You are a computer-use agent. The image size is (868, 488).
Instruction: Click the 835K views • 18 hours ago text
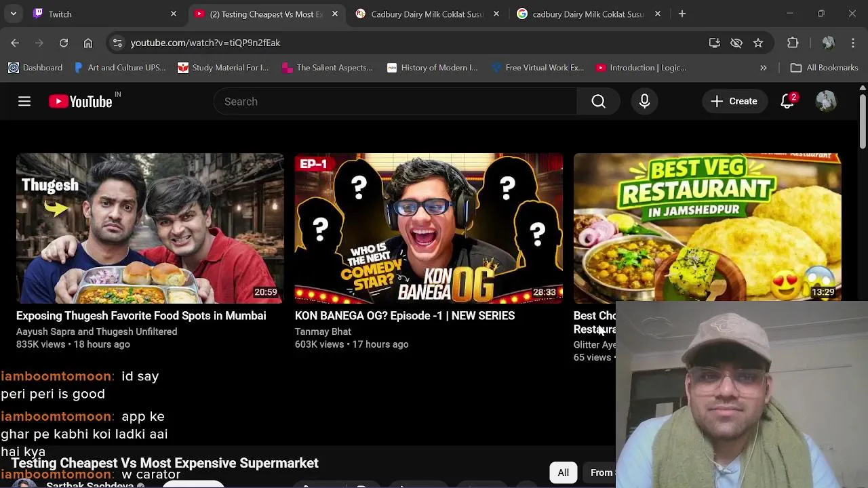pyautogui.click(x=73, y=344)
